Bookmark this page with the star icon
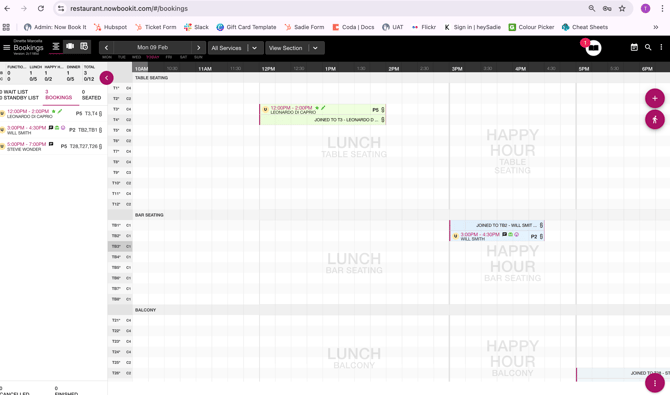This screenshot has height=395, width=670. point(622,9)
